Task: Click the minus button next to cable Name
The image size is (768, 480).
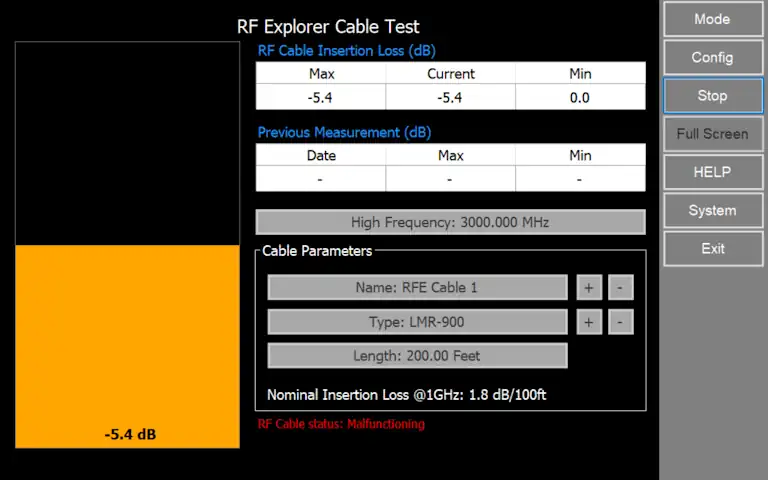Action: tap(620, 288)
